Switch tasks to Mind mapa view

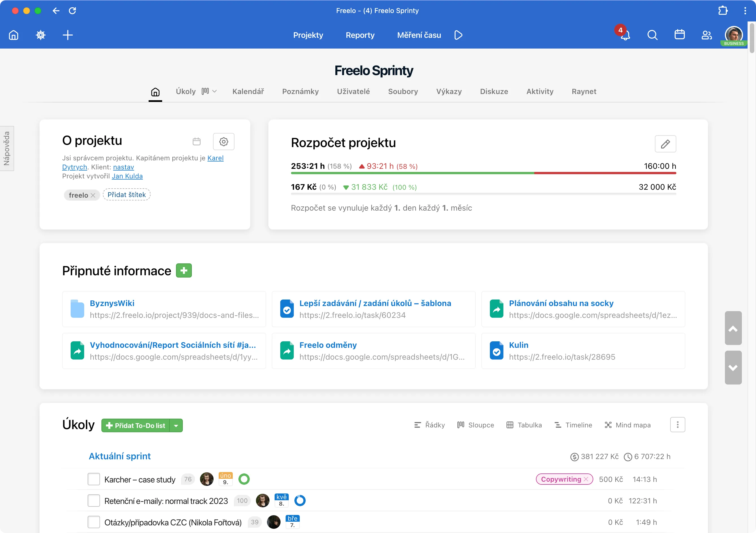pos(627,425)
